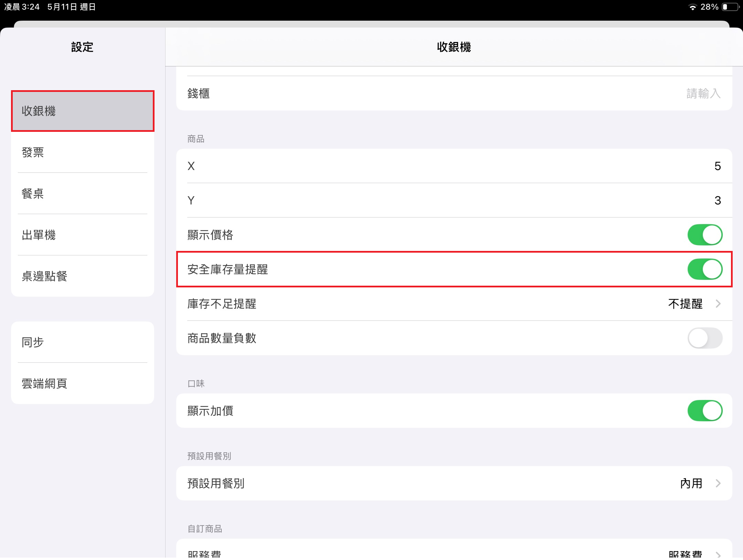743x560 pixels.
Task: Edit X value field showing 5
Action: point(717,166)
